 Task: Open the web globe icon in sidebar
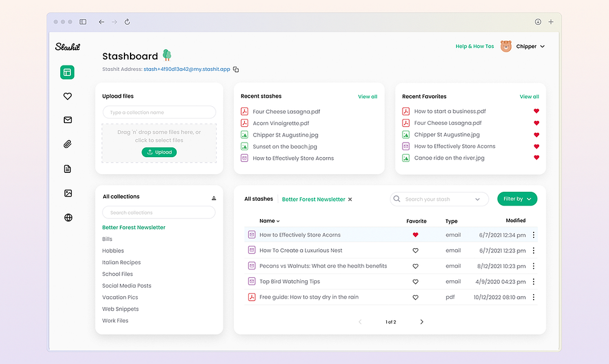pos(68,218)
